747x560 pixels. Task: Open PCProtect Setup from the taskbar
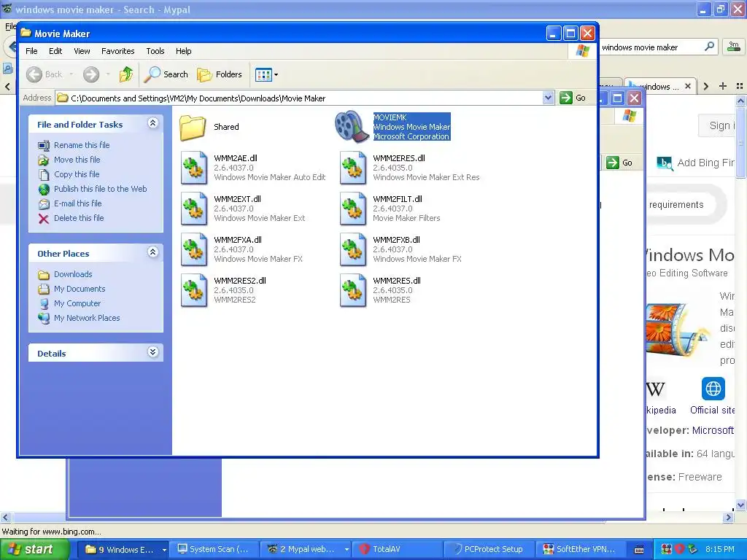[x=489, y=550]
